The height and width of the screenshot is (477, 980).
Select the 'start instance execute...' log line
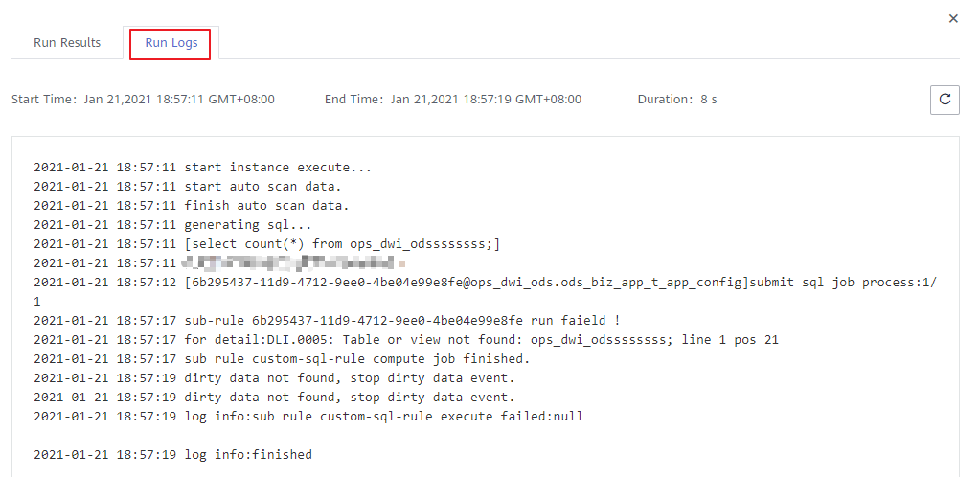(x=202, y=168)
